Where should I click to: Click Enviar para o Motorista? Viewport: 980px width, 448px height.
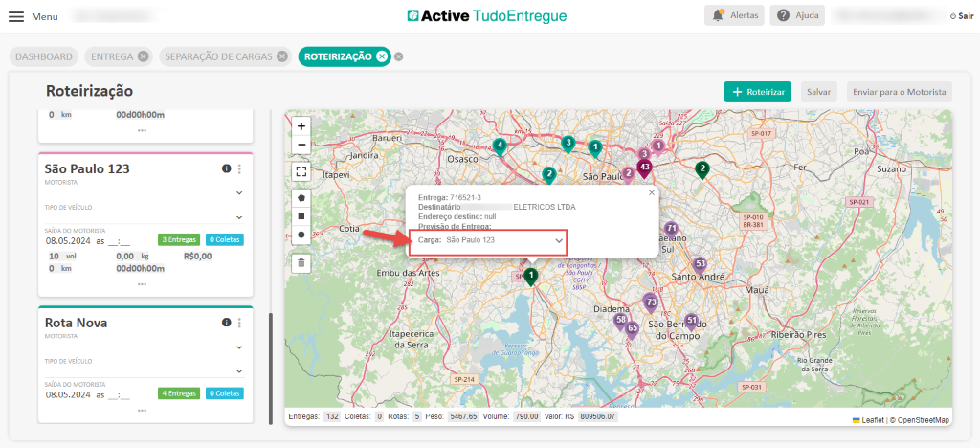pos(900,92)
